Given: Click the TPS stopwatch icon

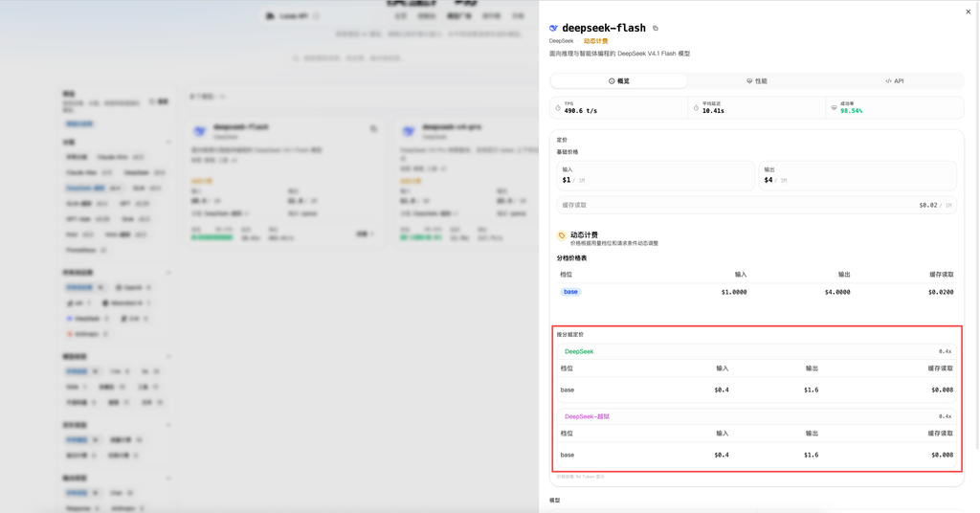Looking at the screenshot, I should click(558, 108).
